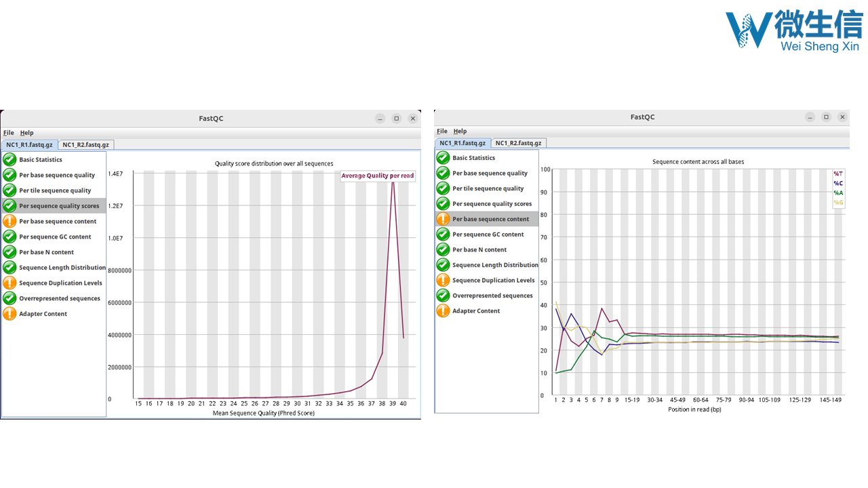Maximize the right FastQC window
Screen dimensions: 868x488
tap(826, 117)
